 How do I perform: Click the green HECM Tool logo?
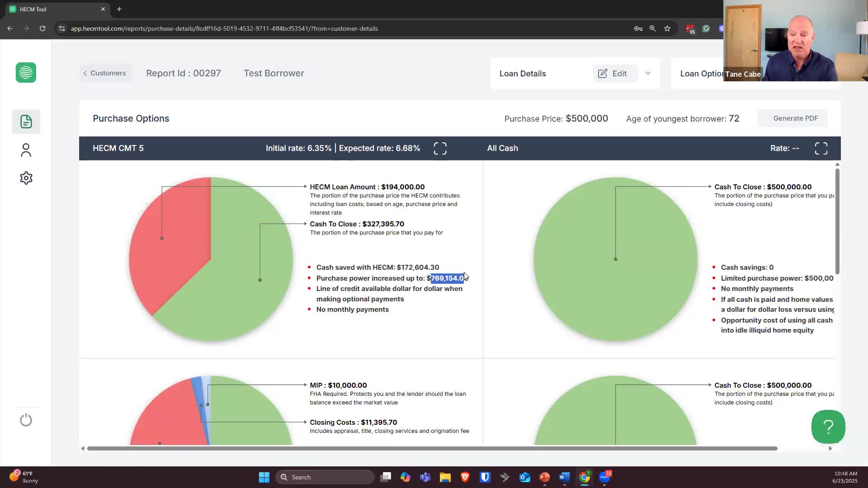tap(26, 72)
